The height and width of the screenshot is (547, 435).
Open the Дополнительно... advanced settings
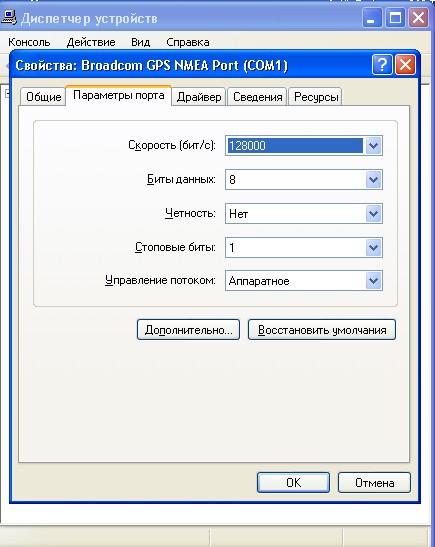[x=188, y=330]
